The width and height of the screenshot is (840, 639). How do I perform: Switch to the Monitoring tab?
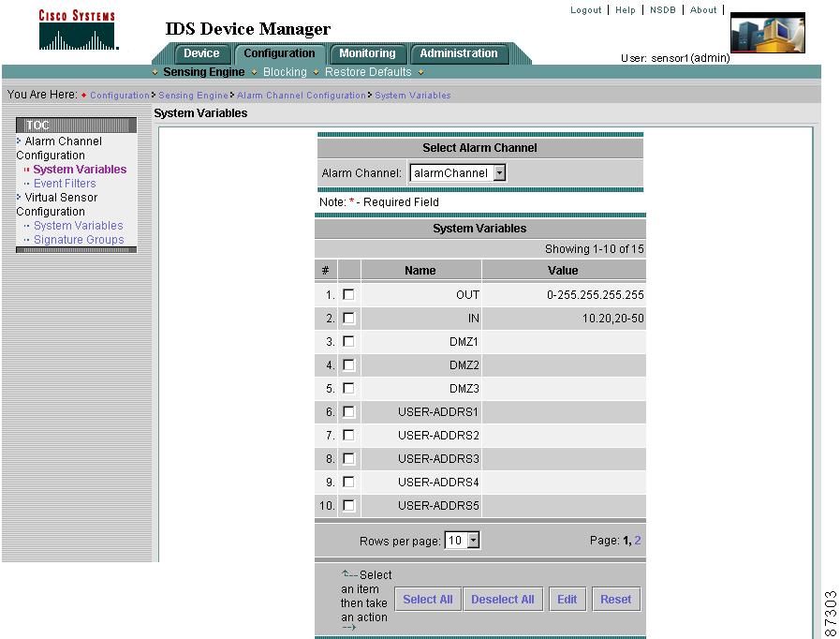(x=367, y=53)
